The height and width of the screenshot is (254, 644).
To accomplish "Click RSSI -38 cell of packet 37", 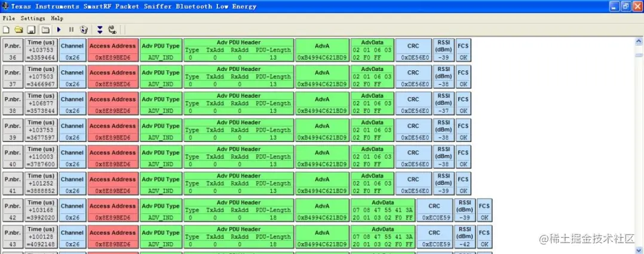I will [443, 76].
